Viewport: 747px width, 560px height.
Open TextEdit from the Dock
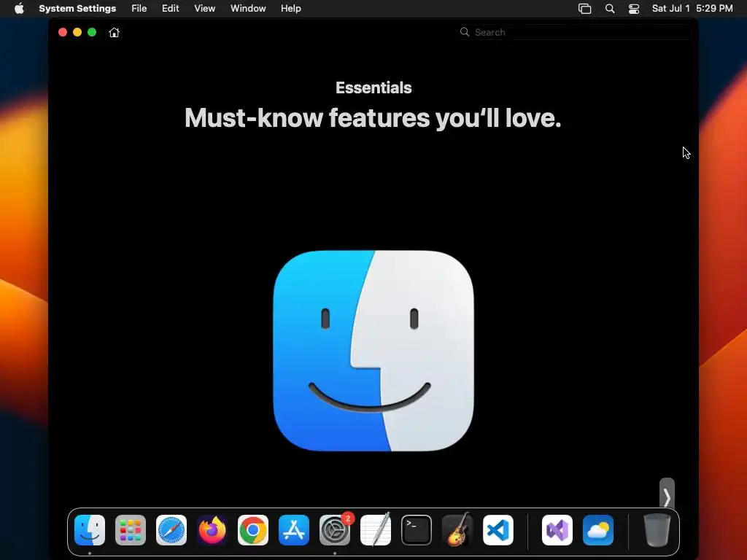tap(376, 530)
